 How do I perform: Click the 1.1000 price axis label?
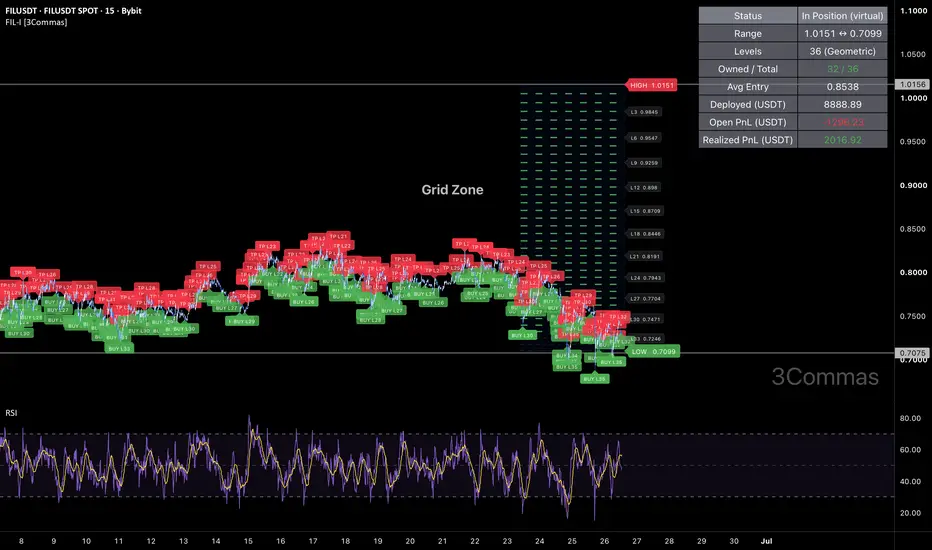click(x=913, y=11)
